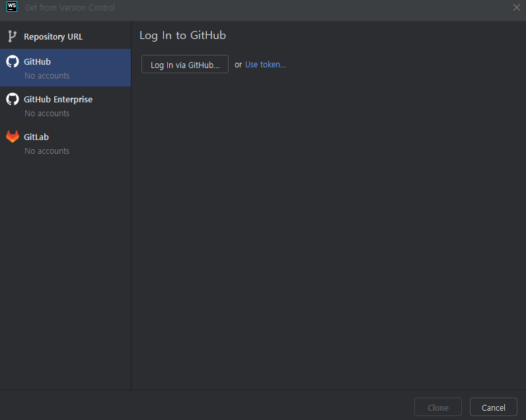
Task: Click the WebStorm logo in title bar
Action: 12,7
